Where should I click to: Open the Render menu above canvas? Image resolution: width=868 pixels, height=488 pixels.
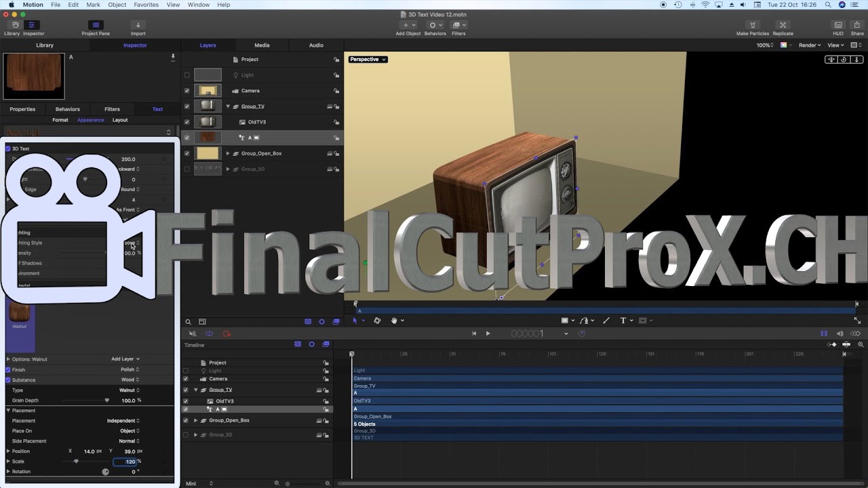tap(810, 45)
